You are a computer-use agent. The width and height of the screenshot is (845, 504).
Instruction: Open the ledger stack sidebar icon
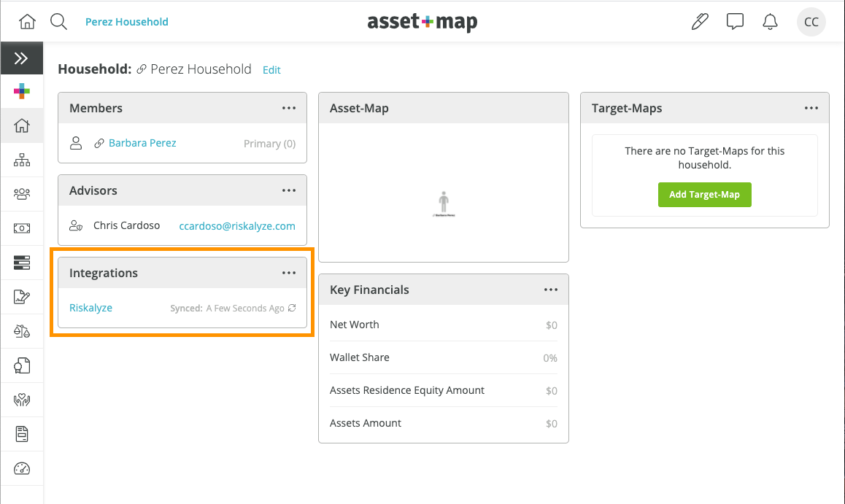[x=22, y=263]
